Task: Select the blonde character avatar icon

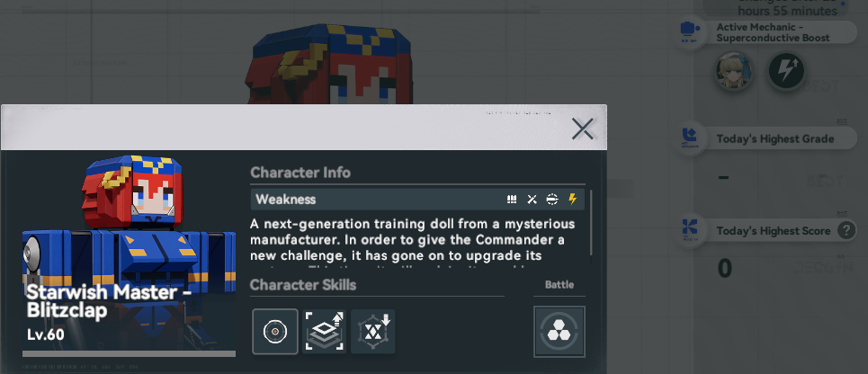Action: tap(735, 71)
